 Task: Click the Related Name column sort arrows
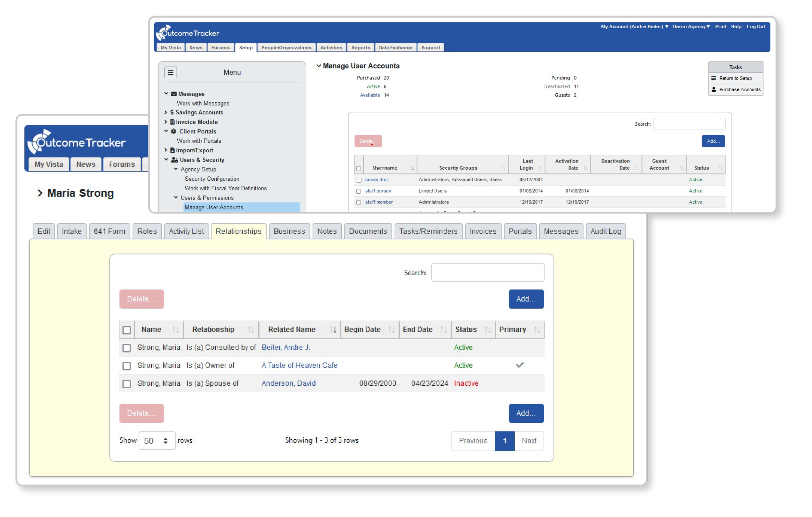(x=333, y=330)
